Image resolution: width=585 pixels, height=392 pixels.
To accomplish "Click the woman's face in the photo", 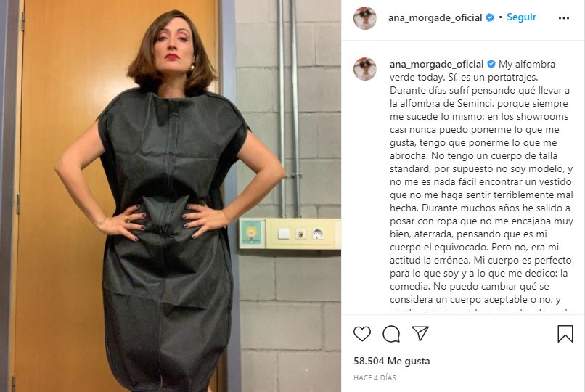I will click(172, 45).
